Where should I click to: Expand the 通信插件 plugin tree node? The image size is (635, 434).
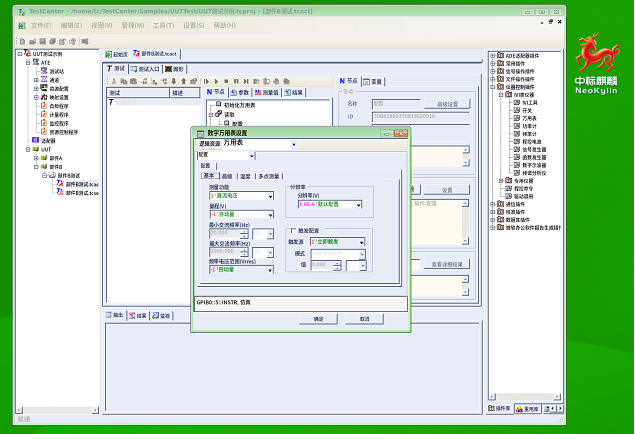[x=491, y=203]
